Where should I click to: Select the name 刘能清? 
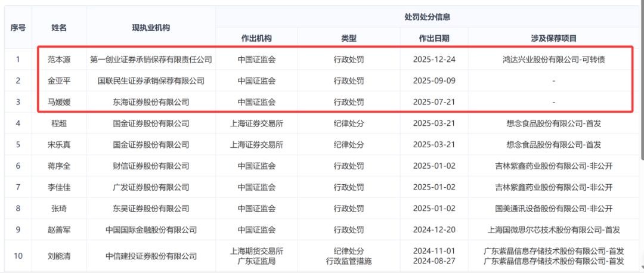(58, 256)
